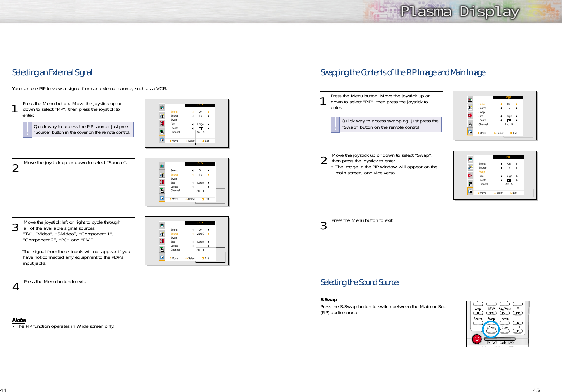This screenshot has width=562, height=392.
Task: Click the Enter hint in the PIP menu
Action: coord(498,193)
